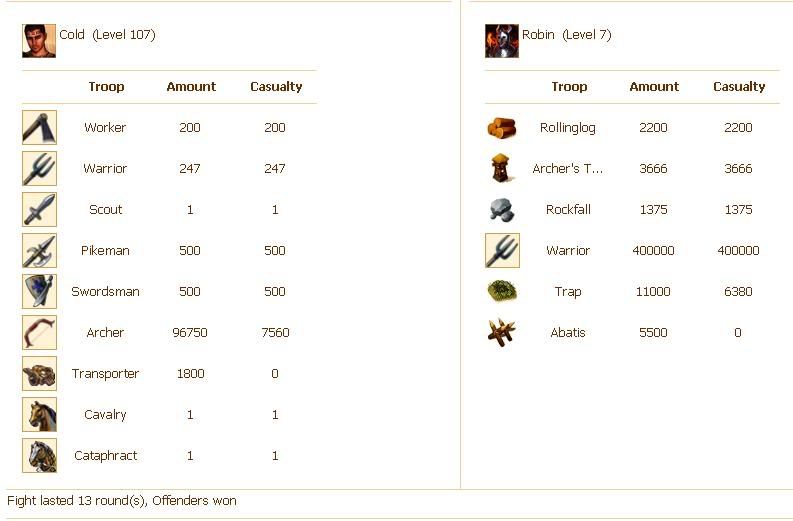Click the Pikeman troop icon

(x=39, y=251)
